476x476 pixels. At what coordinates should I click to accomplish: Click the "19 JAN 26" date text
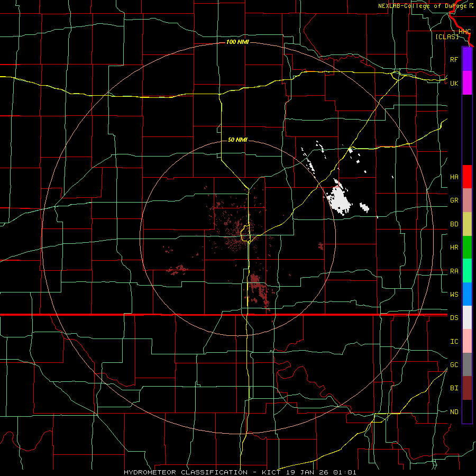(307, 472)
